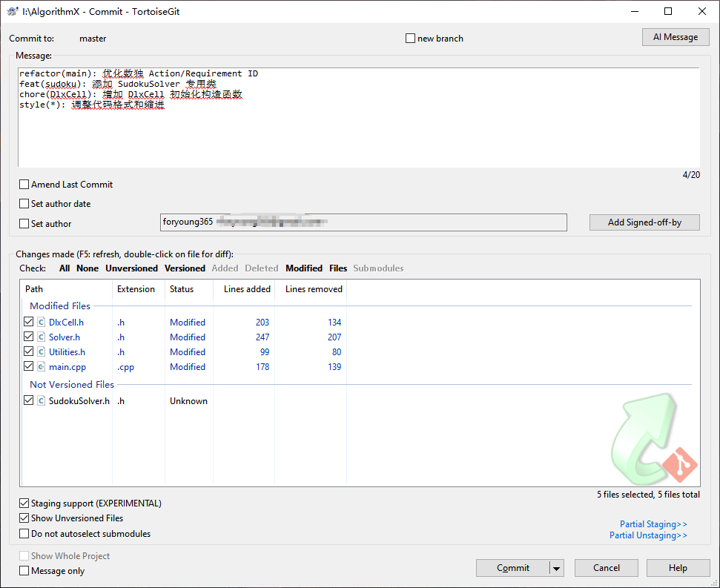720x588 pixels.
Task: Uncheck the DlxCell.h file
Action: coord(28,322)
